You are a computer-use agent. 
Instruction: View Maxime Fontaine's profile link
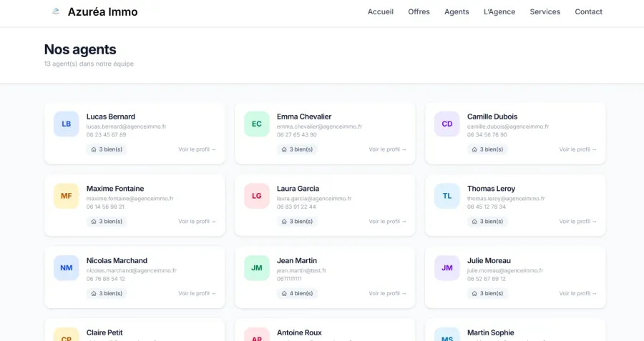coord(197,221)
